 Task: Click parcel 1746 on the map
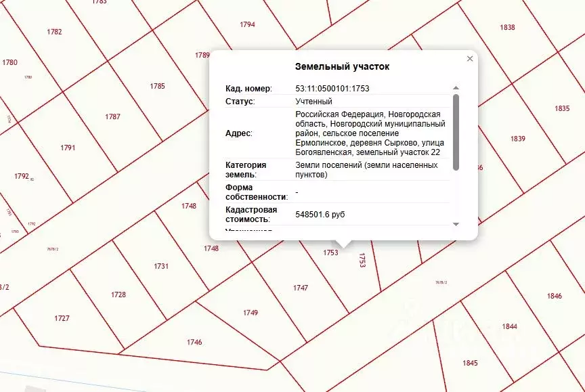pos(194,343)
